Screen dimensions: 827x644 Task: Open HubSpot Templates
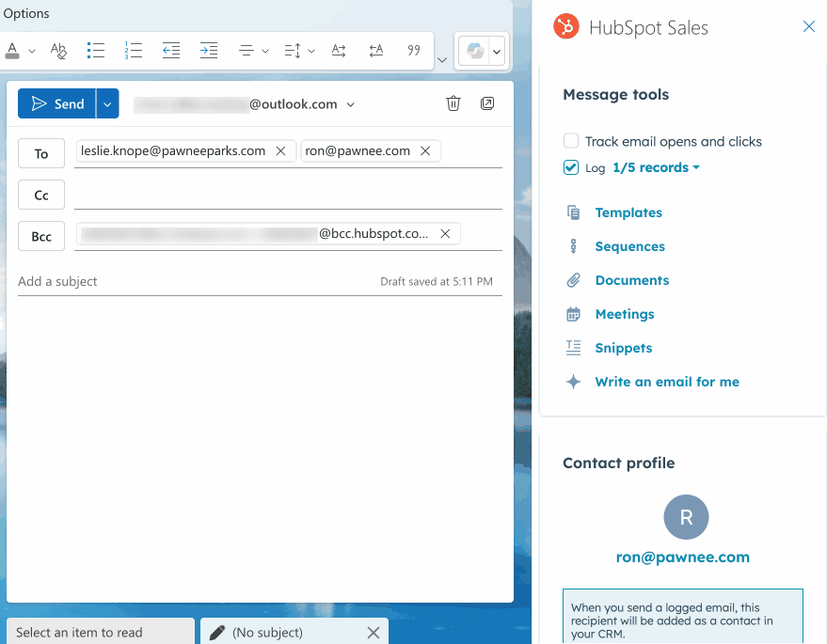[628, 212]
